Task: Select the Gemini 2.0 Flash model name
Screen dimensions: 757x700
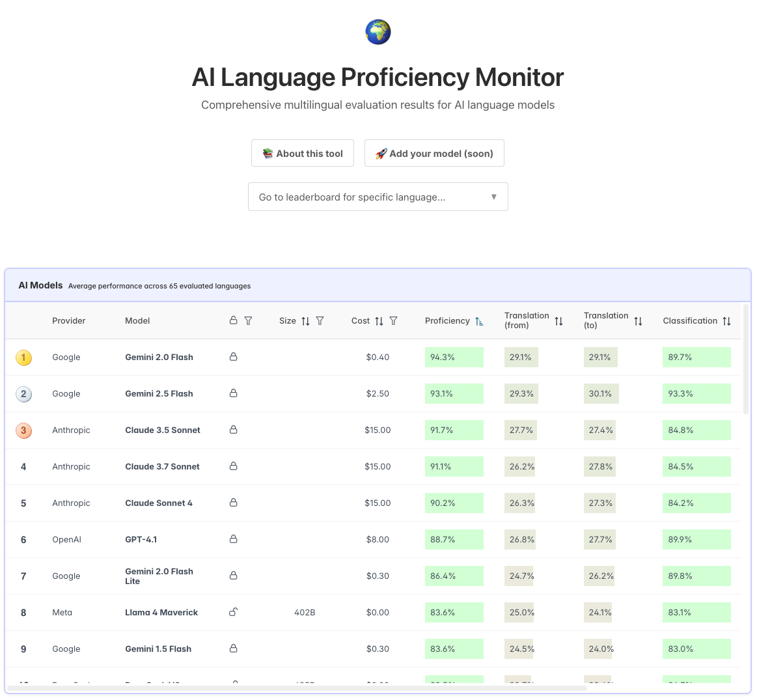Action: pos(159,357)
